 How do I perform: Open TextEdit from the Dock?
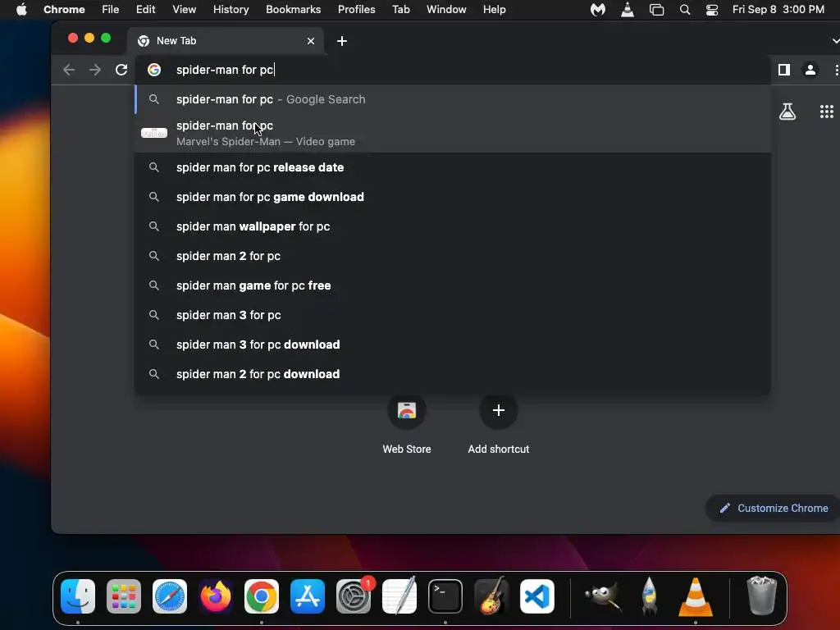[x=399, y=596]
